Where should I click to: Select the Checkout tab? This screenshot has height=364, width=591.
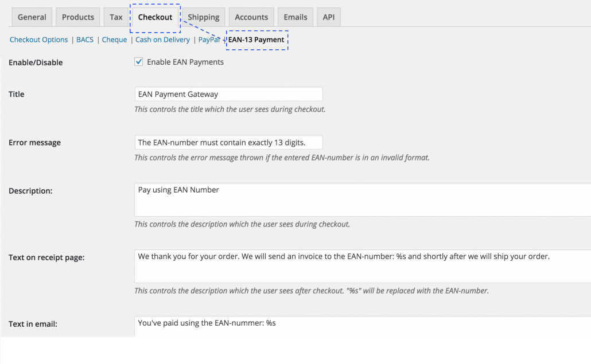pos(155,17)
